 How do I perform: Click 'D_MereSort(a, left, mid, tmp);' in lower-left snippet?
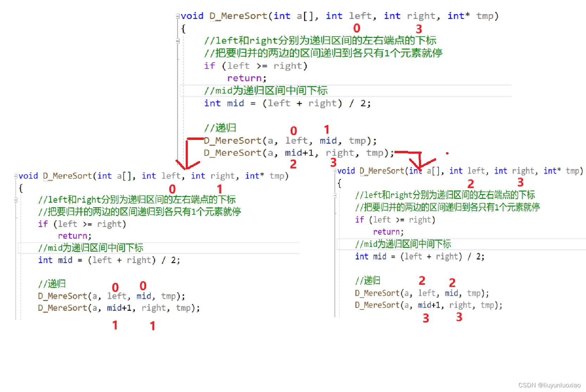pyautogui.click(x=112, y=296)
